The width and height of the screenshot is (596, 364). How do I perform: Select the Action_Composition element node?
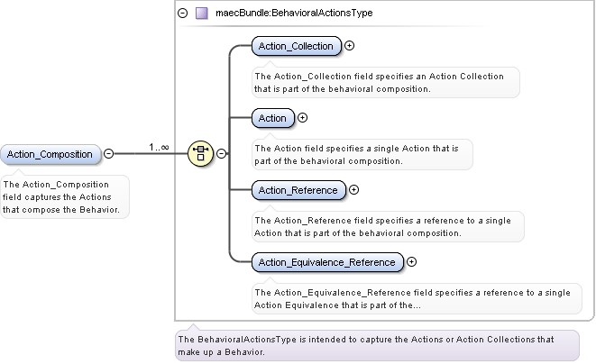pos(50,154)
